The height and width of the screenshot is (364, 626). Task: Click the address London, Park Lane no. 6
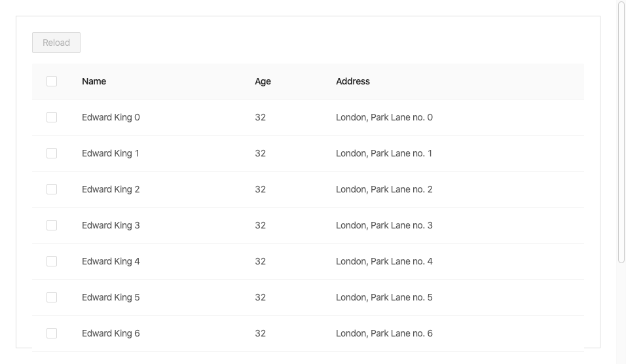tap(384, 333)
